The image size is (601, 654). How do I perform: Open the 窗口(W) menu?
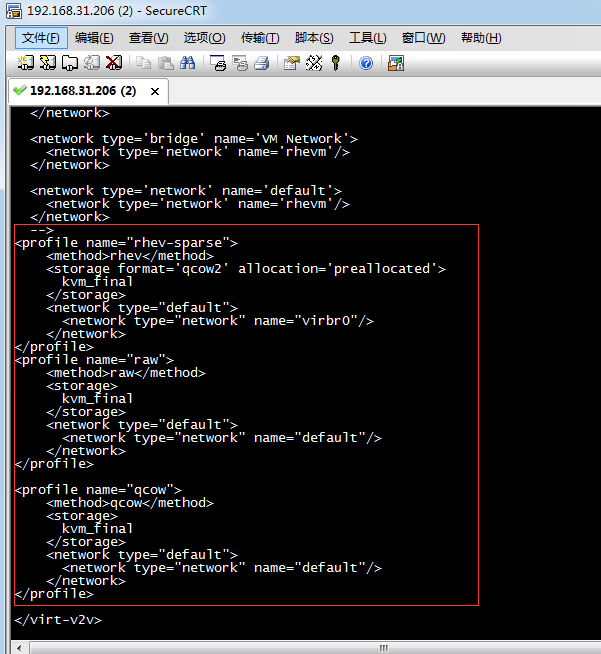click(x=423, y=38)
